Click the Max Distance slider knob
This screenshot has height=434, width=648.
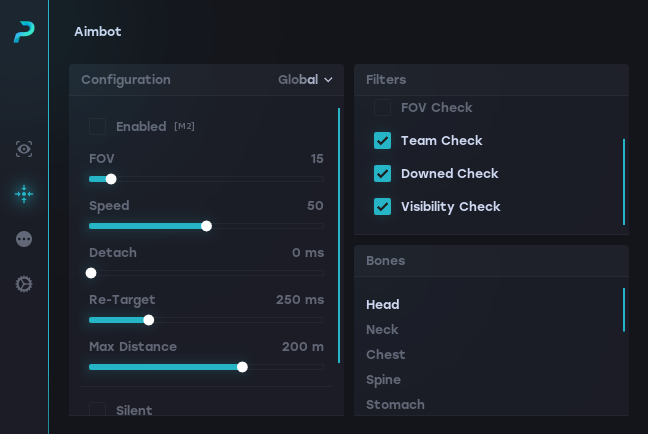(242, 367)
